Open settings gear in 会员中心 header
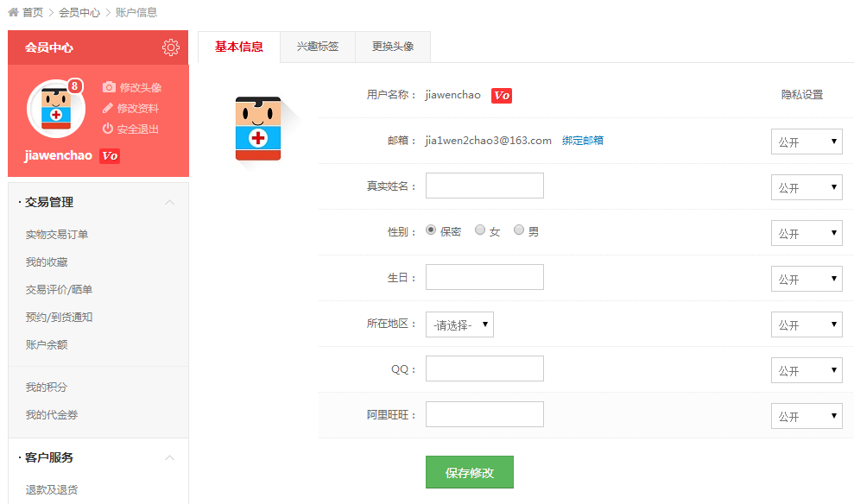The image size is (854, 504). [170, 47]
